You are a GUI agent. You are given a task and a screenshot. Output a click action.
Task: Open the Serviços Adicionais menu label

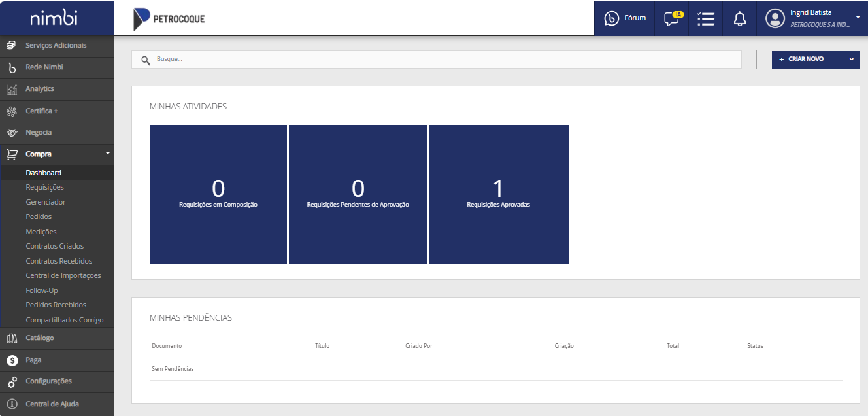pyautogui.click(x=56, y=45)
